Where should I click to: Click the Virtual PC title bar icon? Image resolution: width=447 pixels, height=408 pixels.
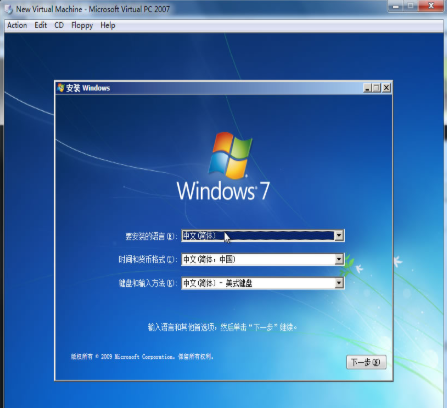[9, 9]
